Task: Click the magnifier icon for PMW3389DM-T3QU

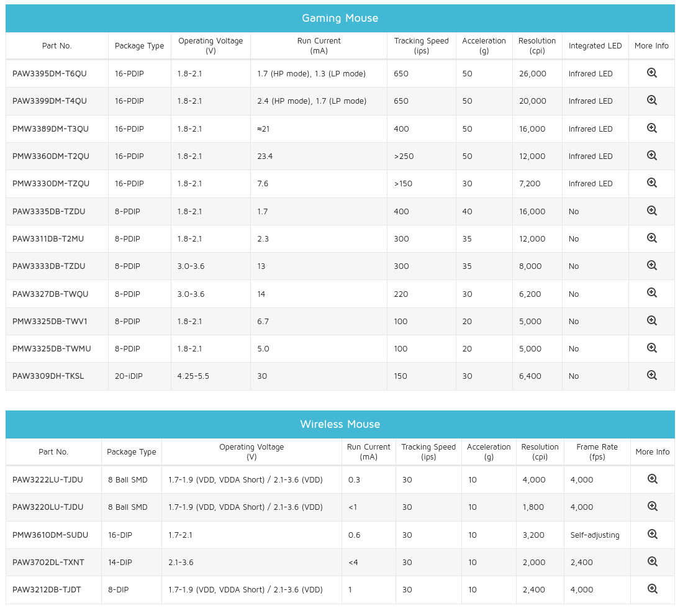Action: (651, 128)
